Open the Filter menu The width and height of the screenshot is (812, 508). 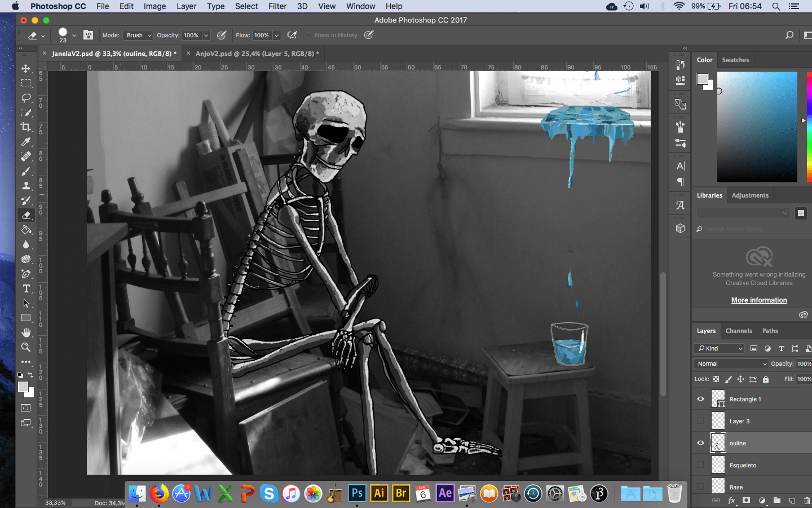pos(277,6)
